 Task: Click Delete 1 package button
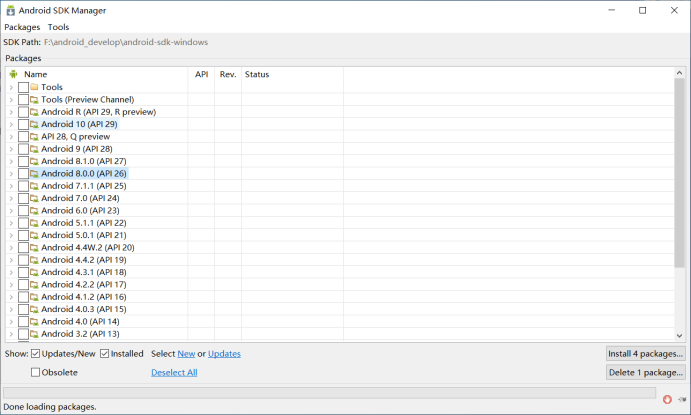pyautogui.click(x=646, y=372)
